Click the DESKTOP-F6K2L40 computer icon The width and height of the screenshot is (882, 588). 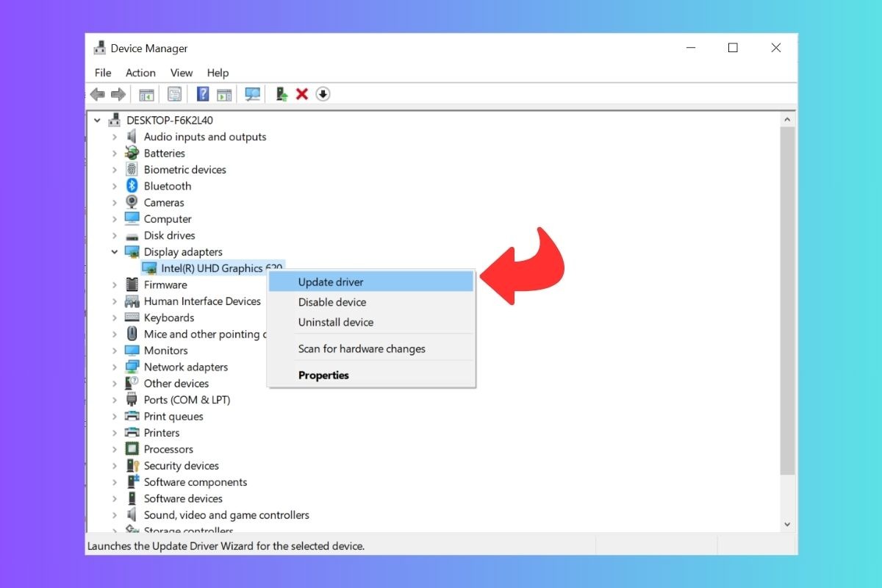115,120
